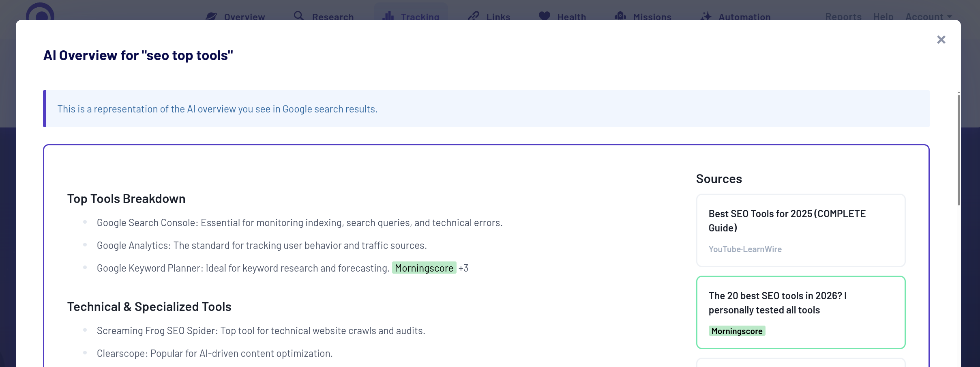Click the Research magnifier icon
Screen dimensions: 980x367
(x=299, y=16)
